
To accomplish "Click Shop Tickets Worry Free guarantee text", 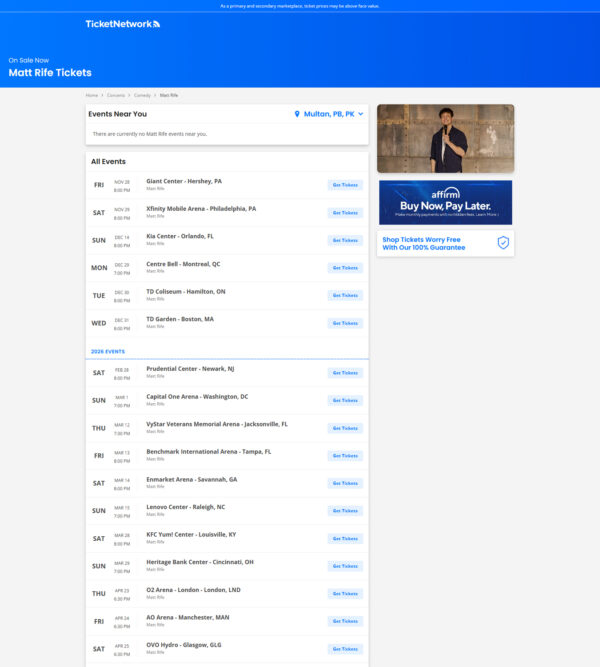I will (x=421, y=243).
